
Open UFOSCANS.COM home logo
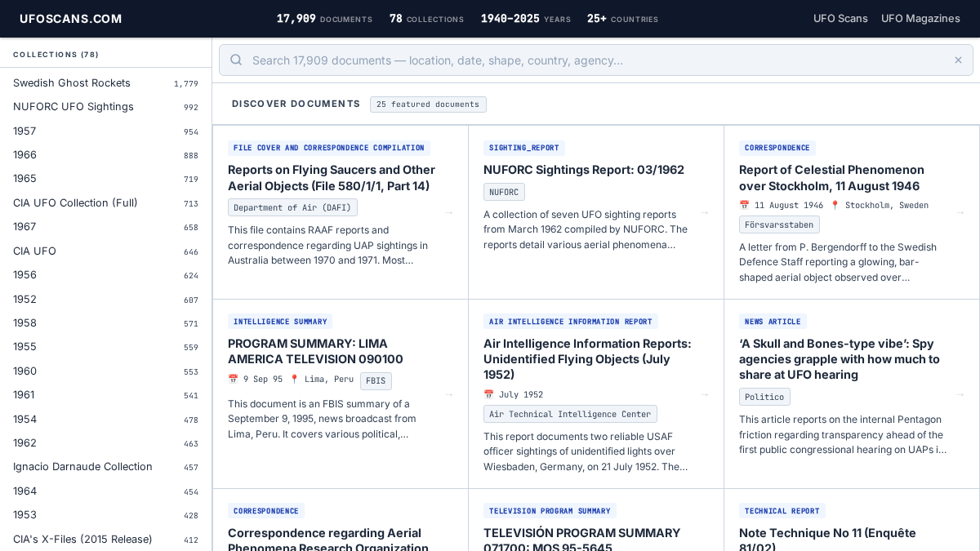[x=71, y=19]
